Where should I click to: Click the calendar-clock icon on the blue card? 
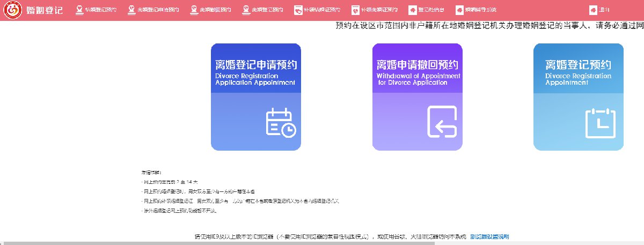click(280, 123)
